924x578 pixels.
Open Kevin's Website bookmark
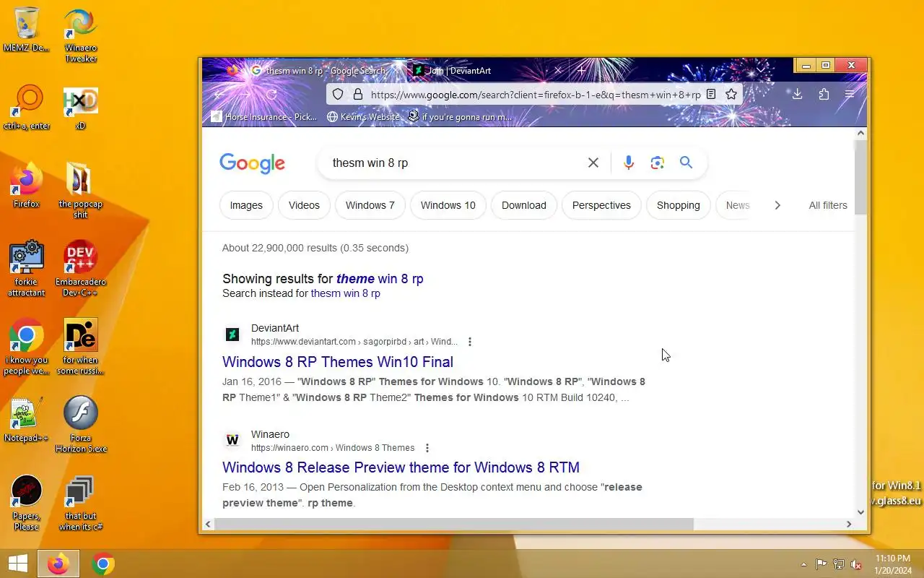pos(363,116)
